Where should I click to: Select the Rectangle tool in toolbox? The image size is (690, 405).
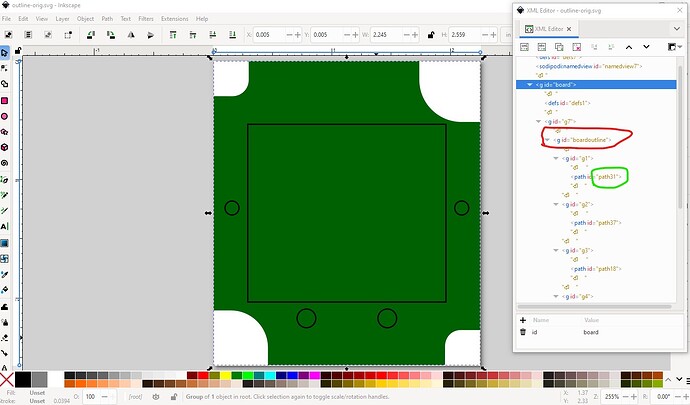pyautogui.click(x=5, y=100)
